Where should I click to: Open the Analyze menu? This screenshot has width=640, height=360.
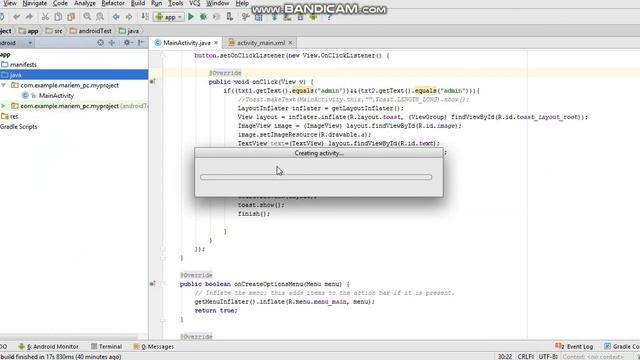click(x=85, y=3)
